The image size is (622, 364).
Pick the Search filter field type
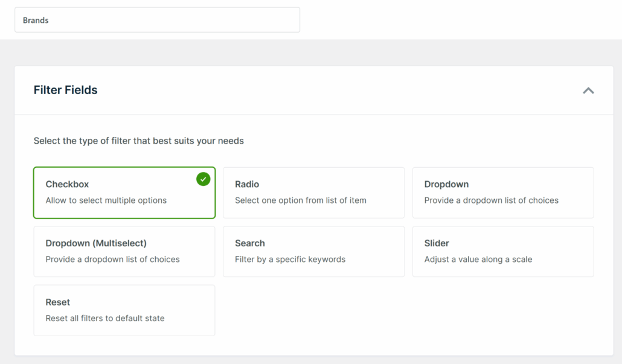point(313,251)
